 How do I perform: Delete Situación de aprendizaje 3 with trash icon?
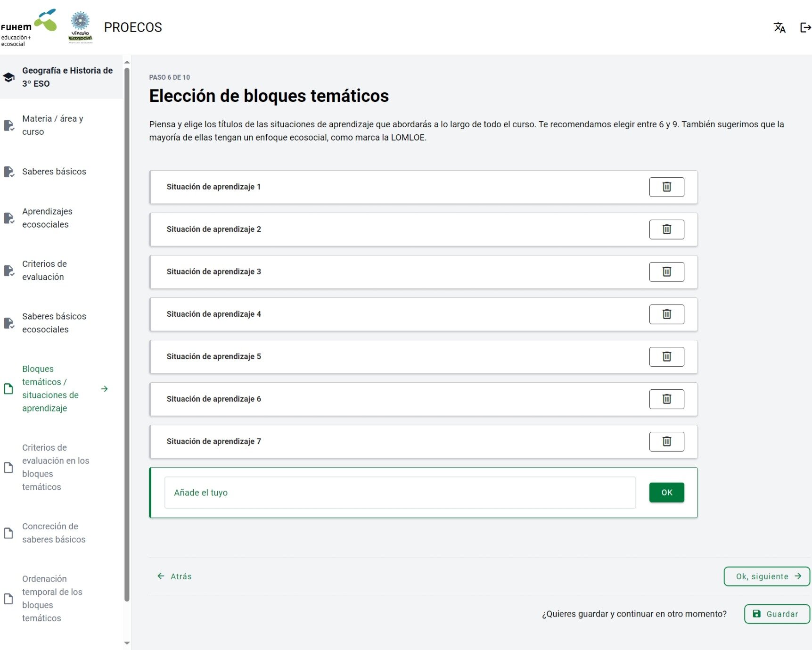666,272
